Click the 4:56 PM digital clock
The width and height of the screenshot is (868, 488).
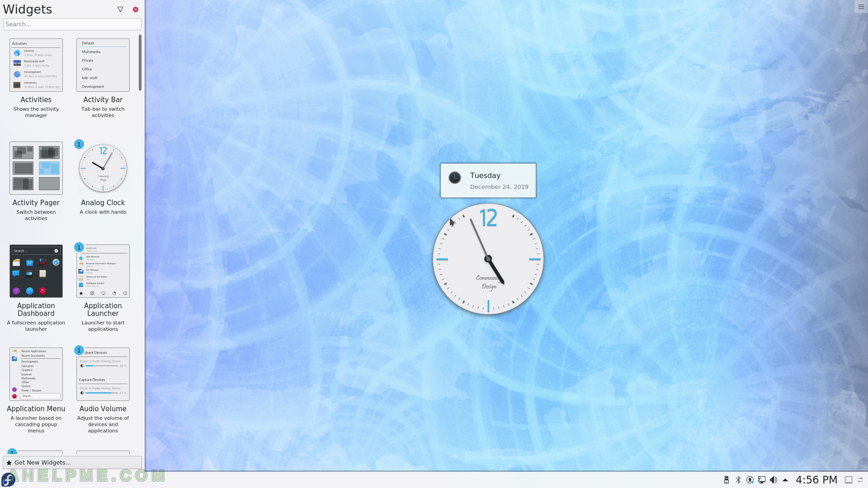tap(816, 480)
